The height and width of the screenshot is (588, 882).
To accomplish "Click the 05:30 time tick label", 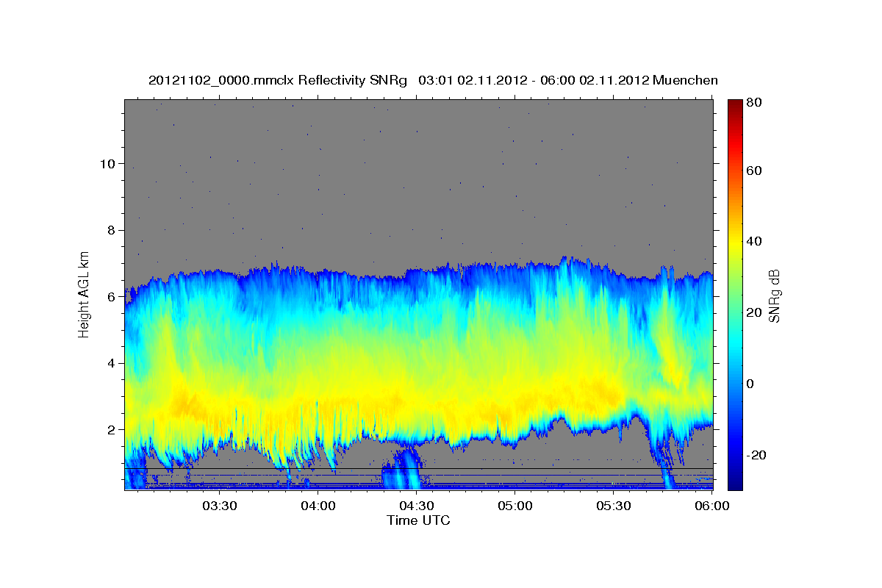I will 614,506.
